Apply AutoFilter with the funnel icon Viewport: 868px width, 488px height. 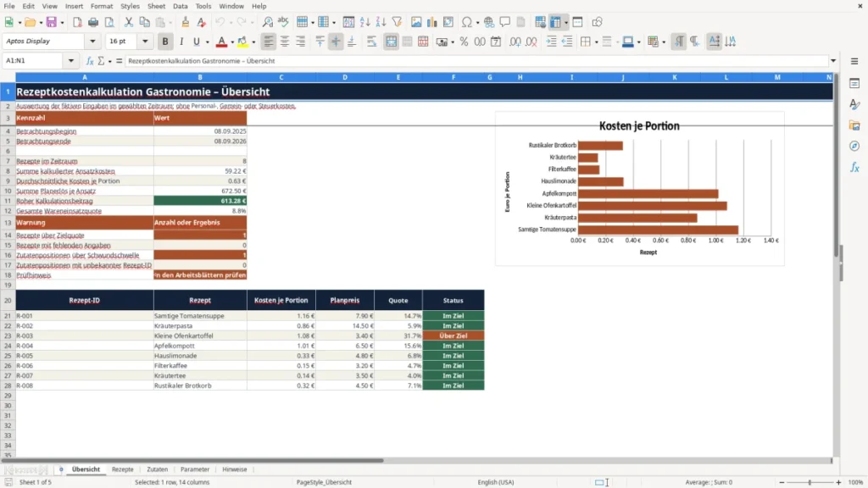click(x=397, y=22)
